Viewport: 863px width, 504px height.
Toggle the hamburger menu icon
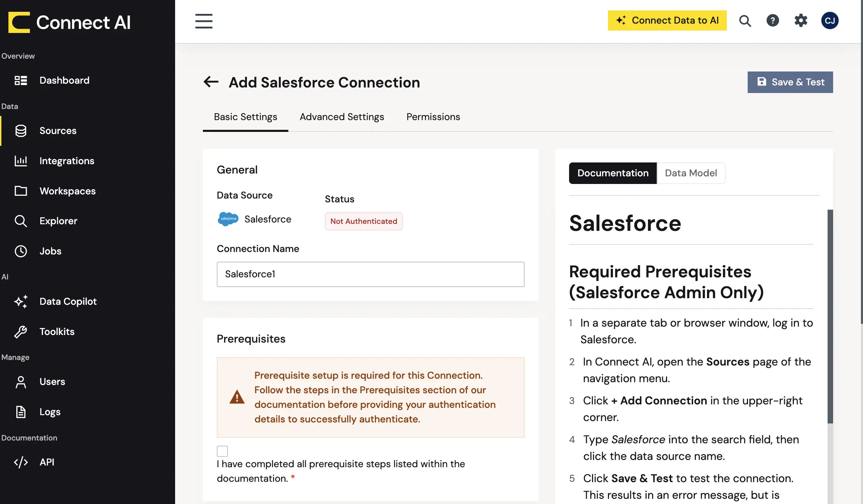204,21
